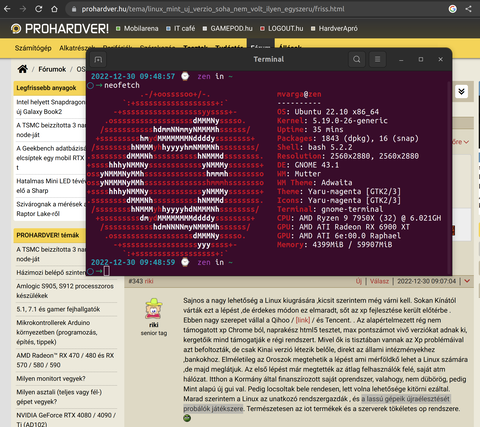The width and height of the screenshot is (480, 427).
Task: Open the Terminal hamburger menu
Action: pos(377,59)
